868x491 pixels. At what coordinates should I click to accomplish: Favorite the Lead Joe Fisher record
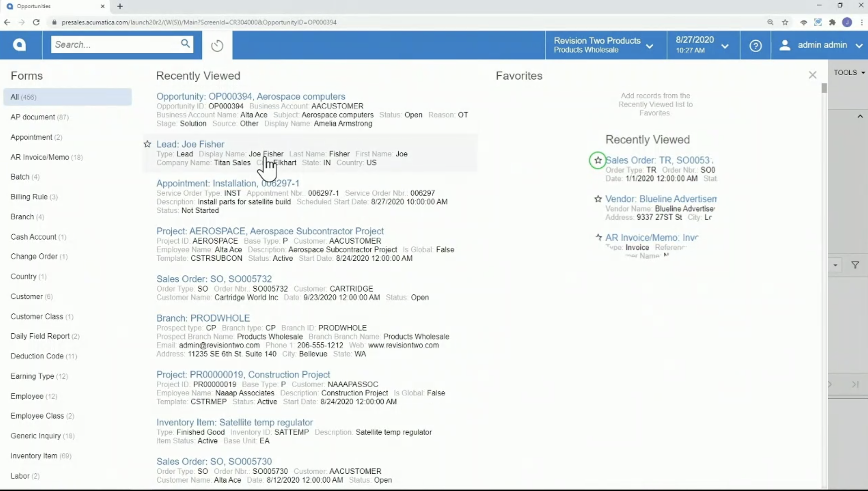147,144
